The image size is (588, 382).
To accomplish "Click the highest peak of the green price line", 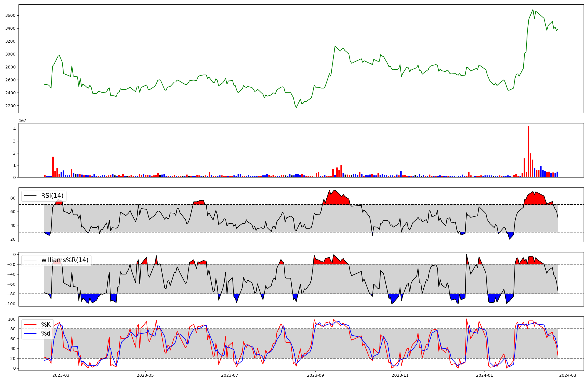I will [533, 10].
